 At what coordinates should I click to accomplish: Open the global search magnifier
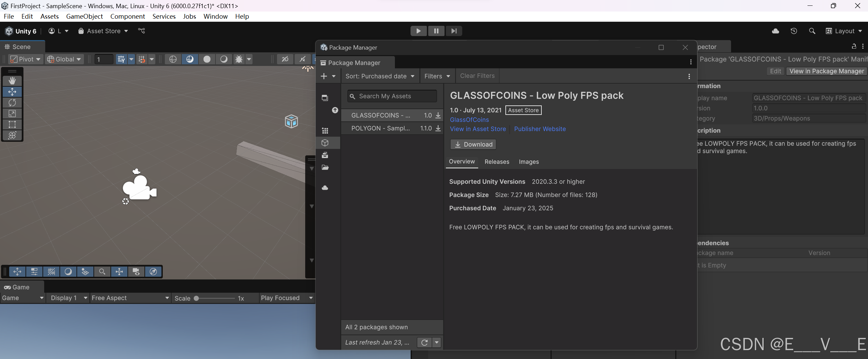click(x=812, y=31)
